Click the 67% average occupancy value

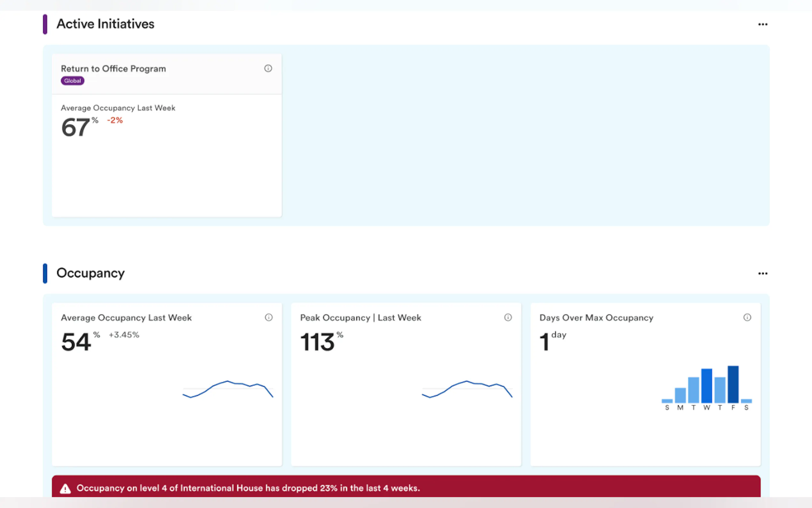tap(76, 128)
